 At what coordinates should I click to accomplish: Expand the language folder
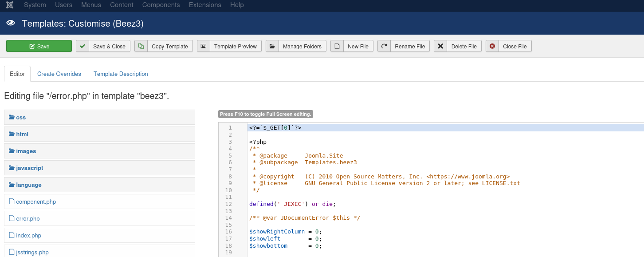[28, 185]
